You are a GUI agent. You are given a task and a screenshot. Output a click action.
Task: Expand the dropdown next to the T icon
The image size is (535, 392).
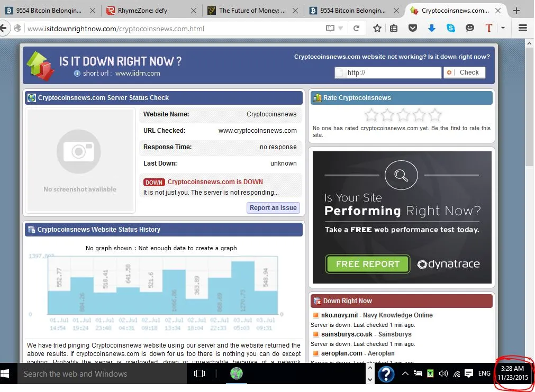pyautogui.click(x=503, y=29)
